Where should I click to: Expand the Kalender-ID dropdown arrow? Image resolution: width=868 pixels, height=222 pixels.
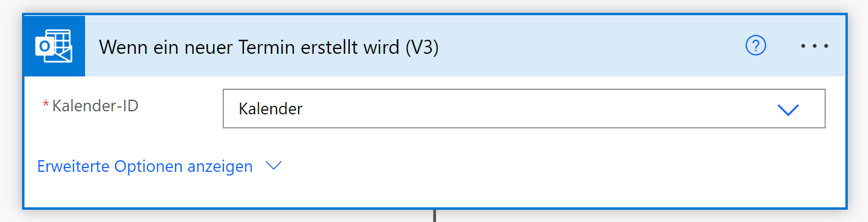pos(788,109)
